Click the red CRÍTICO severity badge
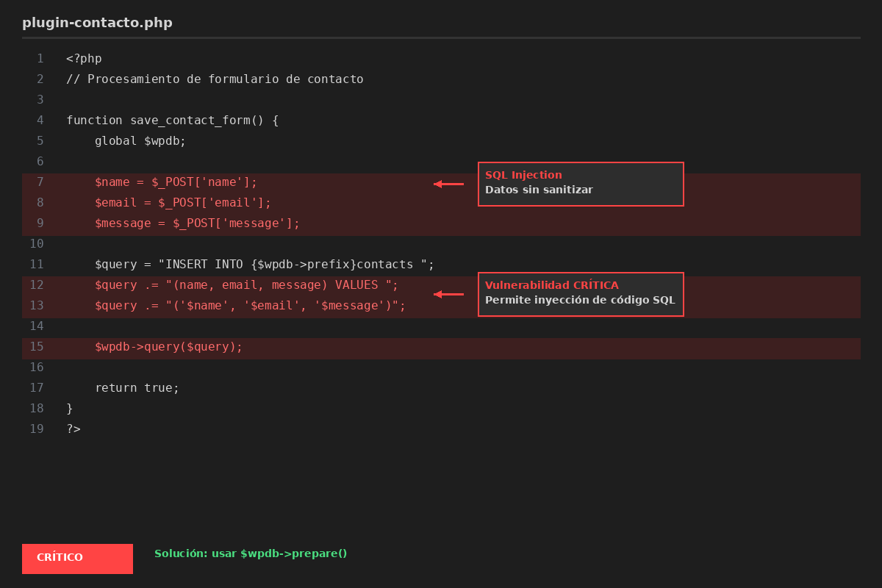Viewport: 882px width, 588px height. coord(77,558)
